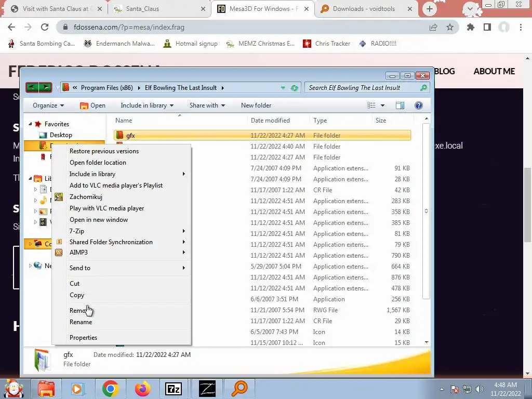Click the network tray icon
Image resolution: width=532 pixels, height=399 pixels.
(x=467, y=389)
